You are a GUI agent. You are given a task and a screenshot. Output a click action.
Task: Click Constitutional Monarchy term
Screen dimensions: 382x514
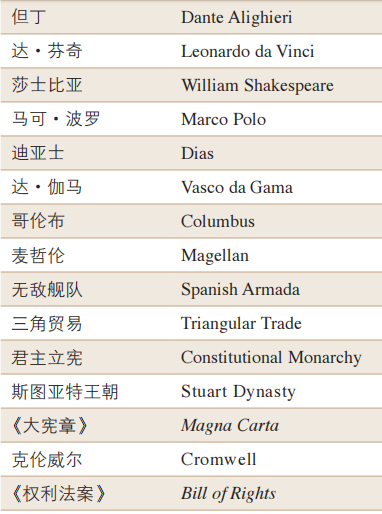pos(271,358)
